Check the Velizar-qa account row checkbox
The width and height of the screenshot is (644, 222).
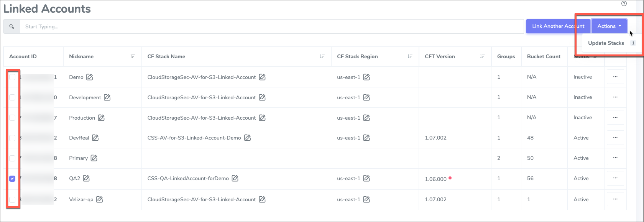[12, 199]
